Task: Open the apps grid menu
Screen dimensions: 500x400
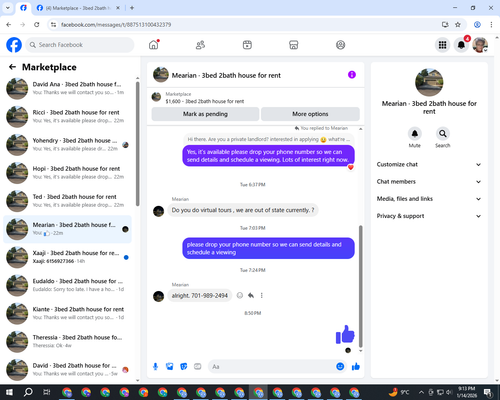Action: (x=442, y=45)
